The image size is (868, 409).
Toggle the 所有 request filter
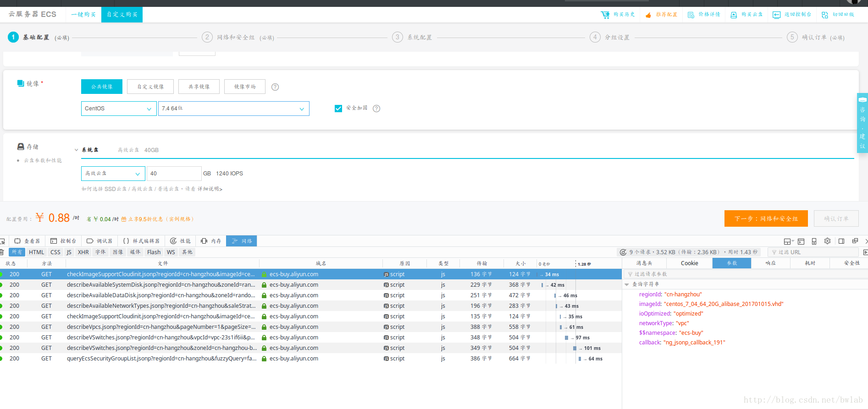[x=17, y=252]
